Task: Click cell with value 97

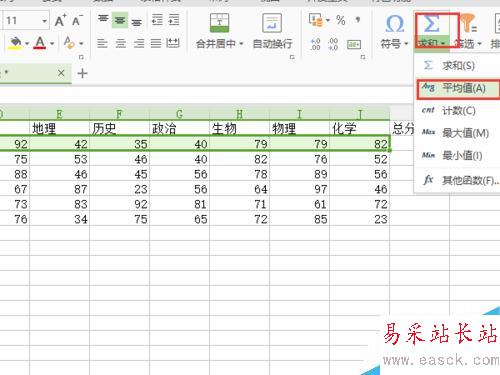Action: 299,189
